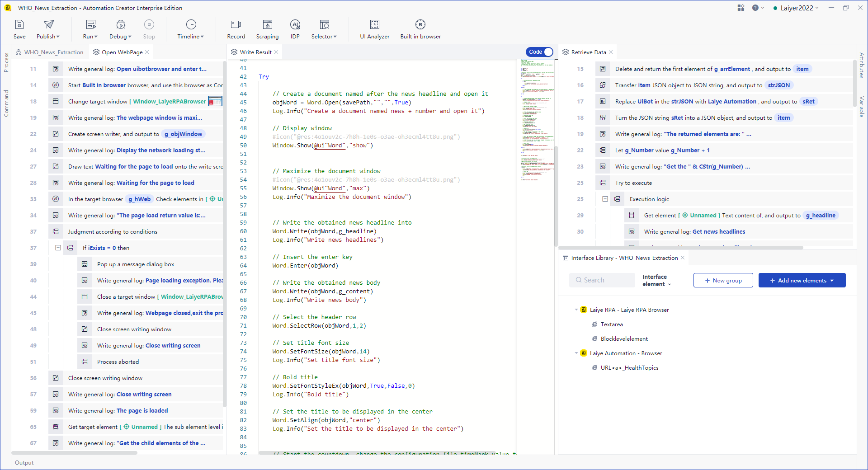Click icon of 'Let g_Number value' row

click(603, 150)
